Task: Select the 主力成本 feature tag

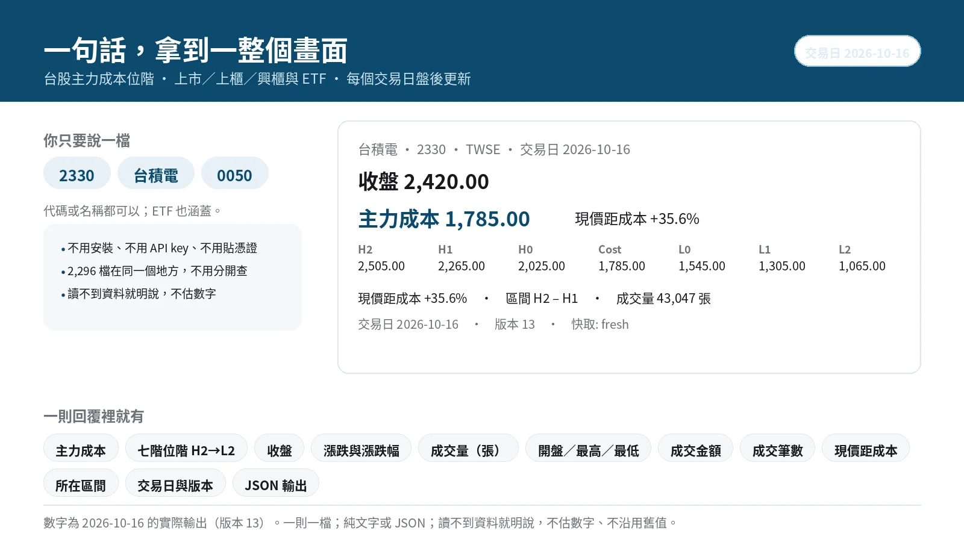Action: pyautogui.click(x=81, y=448)
